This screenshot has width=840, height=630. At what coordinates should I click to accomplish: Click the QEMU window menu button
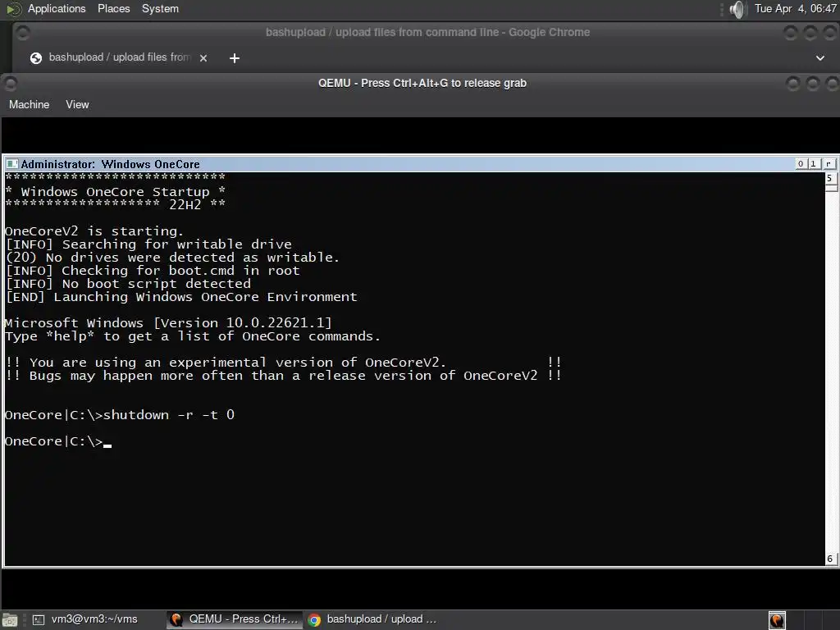[10, 83]
